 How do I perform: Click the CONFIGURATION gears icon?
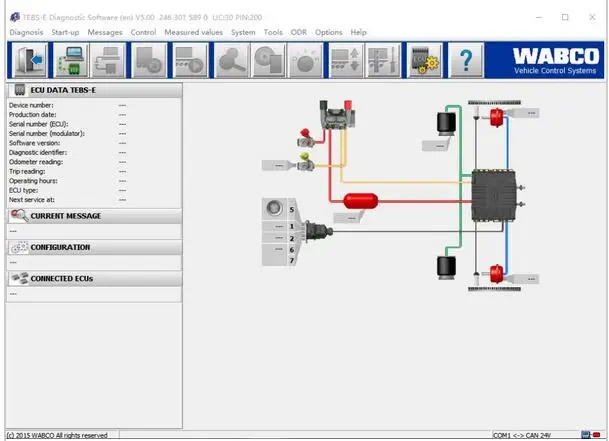point(19,247)
